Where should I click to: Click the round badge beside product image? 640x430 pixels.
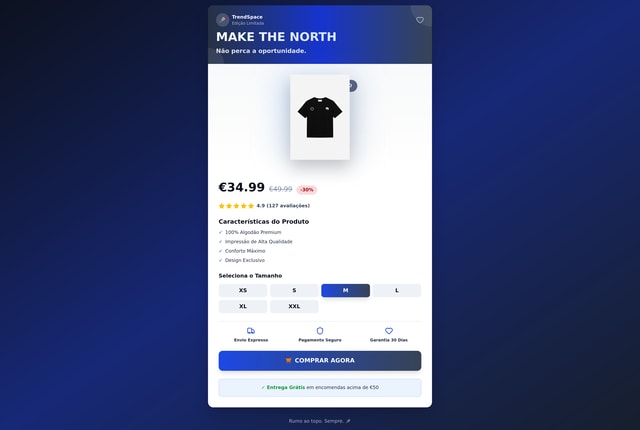352,86
